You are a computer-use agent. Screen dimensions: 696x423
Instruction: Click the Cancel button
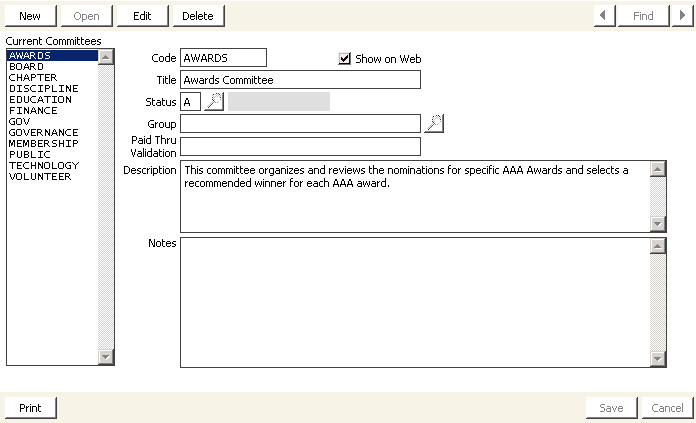click(667, 408)
